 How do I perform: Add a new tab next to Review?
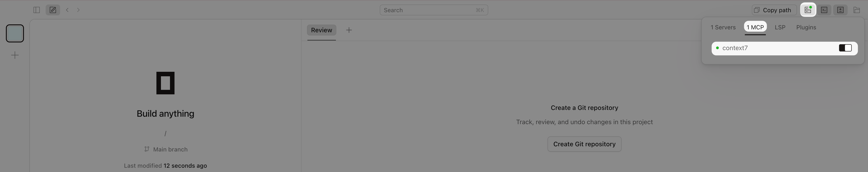coord(349,30)
